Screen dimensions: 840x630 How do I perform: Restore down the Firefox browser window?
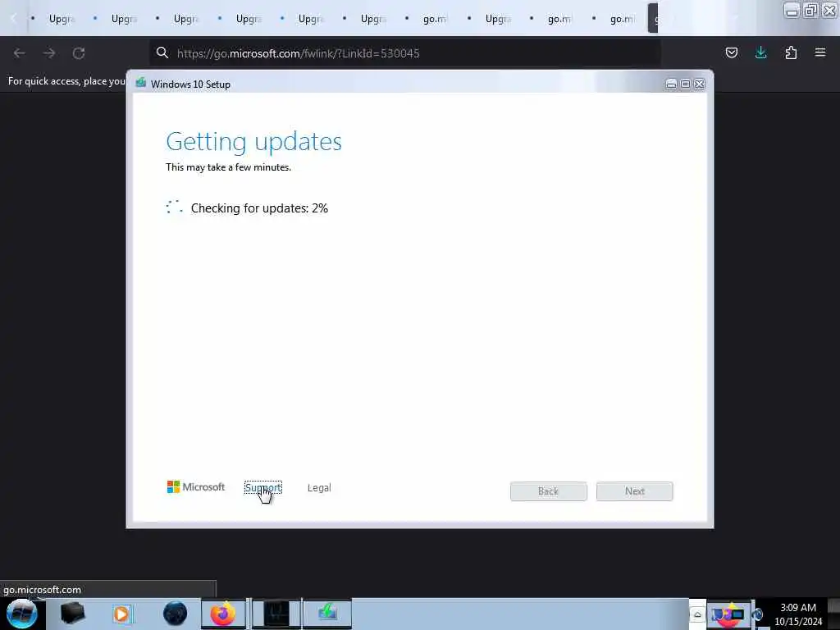(810, 10)
